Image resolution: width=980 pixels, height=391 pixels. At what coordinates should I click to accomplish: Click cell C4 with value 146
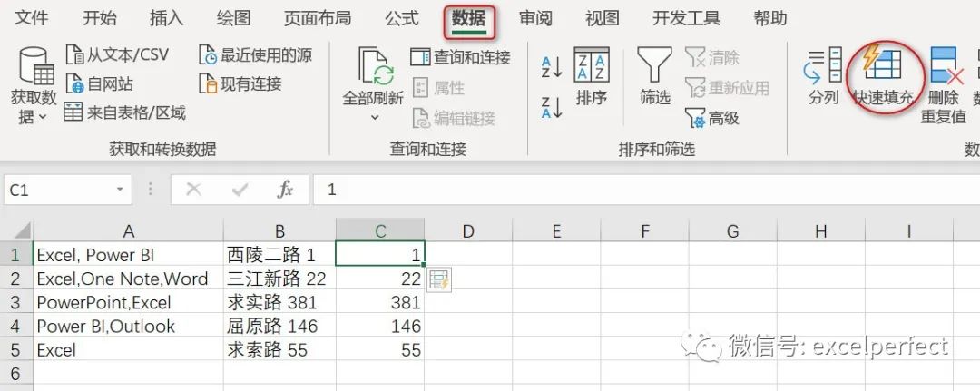pos(380,326)
